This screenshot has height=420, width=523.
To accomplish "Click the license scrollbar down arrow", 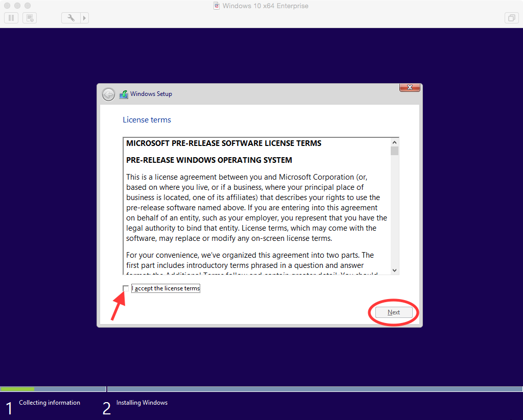I will pos(395,270).
